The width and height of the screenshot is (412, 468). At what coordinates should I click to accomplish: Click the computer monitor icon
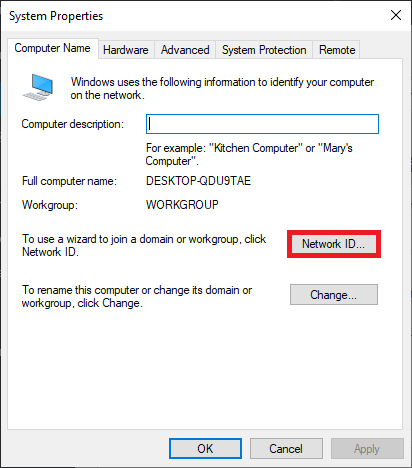click(38, 87)
